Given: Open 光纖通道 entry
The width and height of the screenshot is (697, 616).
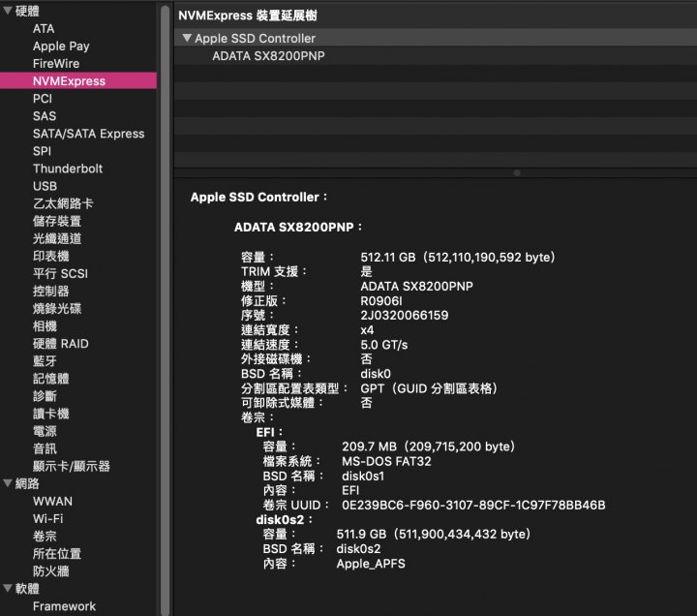Looking at the screenshot, I should (x=57, y=238).
